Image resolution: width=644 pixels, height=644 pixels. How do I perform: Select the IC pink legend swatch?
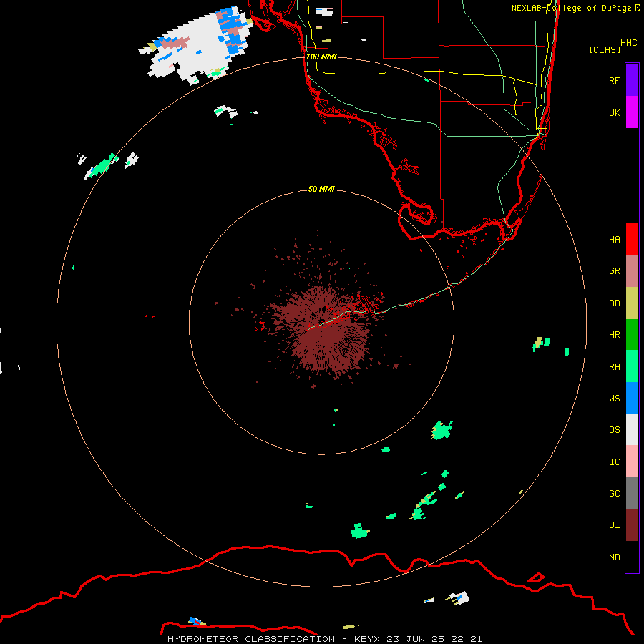tap(632, 462)
